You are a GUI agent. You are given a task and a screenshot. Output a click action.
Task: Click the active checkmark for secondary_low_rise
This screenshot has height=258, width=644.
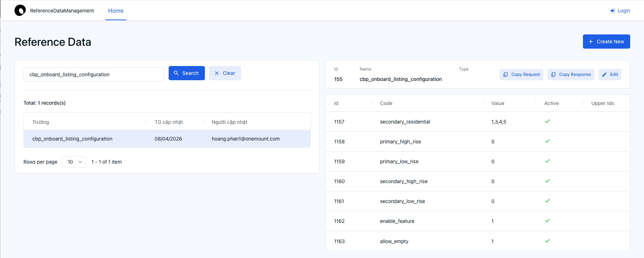[547, 201]
